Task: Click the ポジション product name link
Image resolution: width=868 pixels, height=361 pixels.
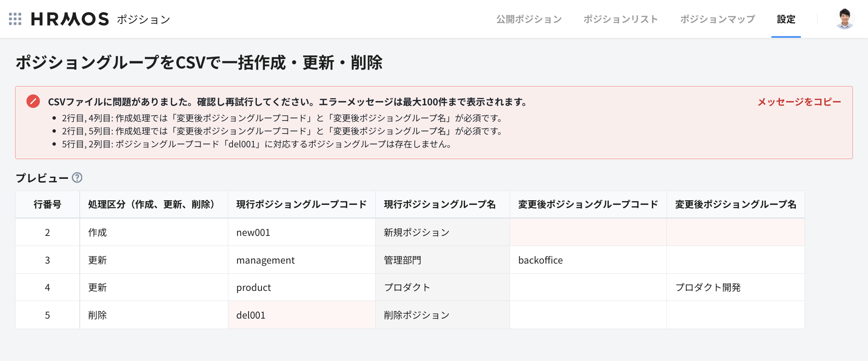Action: (x=143, y=20)
